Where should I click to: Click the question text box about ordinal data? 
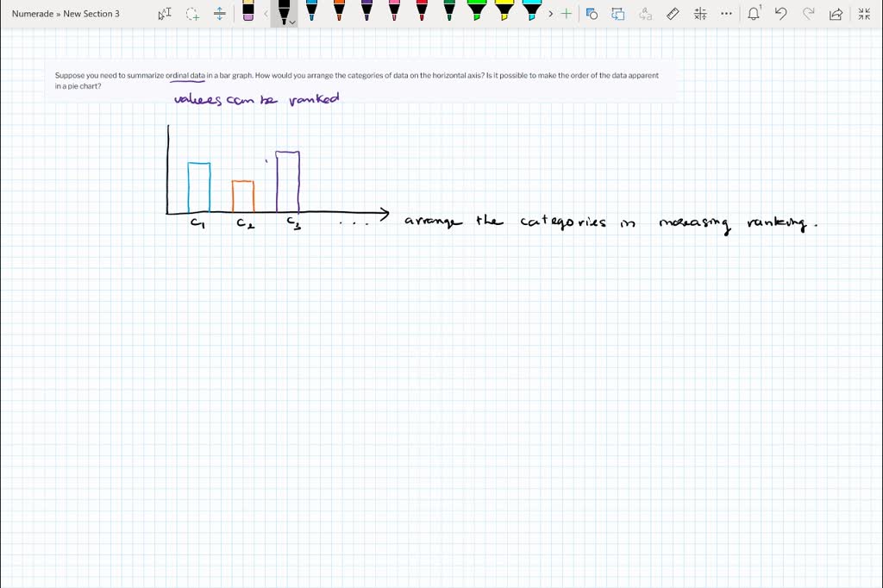click(x=360, y=80)
